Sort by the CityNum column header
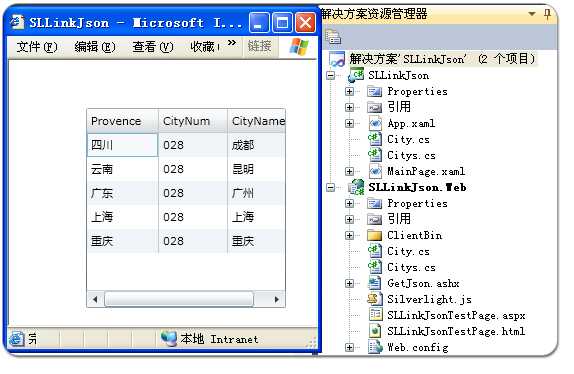Image resolution: width=574 pixels, height=374 pixels. pyautogui.click(x=193, y=121)
